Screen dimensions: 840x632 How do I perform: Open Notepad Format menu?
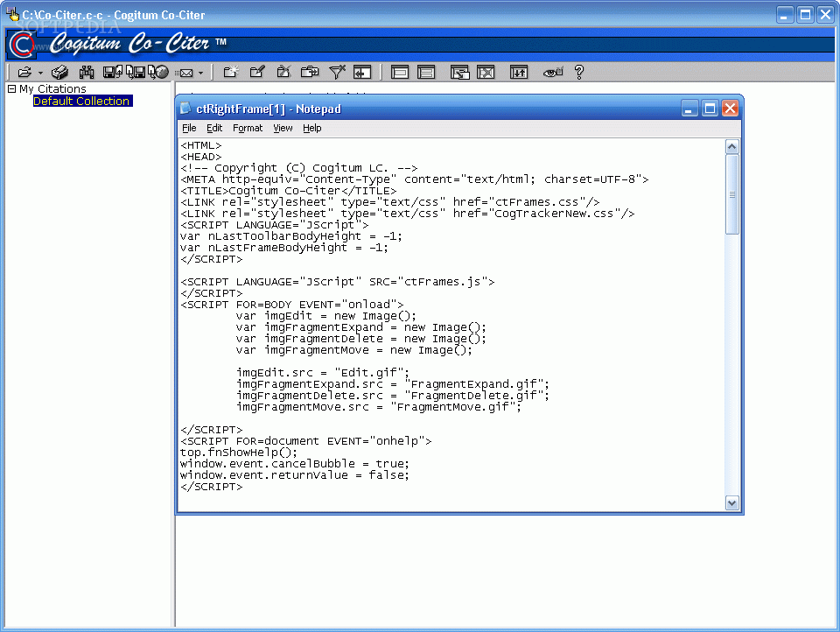pos(248,128)
